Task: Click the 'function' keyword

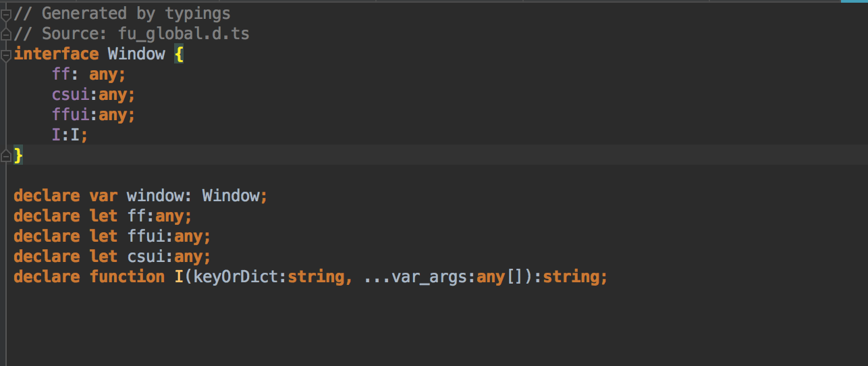Action: click(127, 277)
